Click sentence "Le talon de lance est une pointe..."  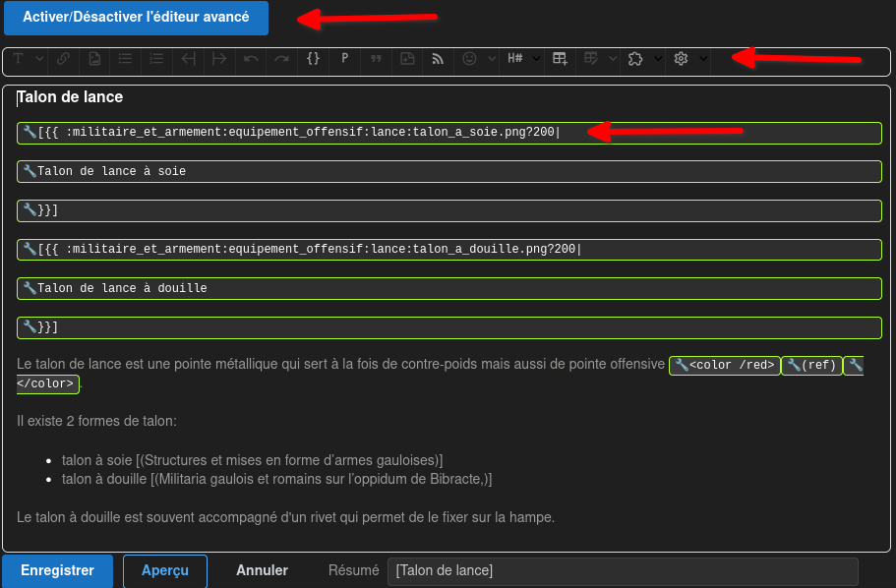[x=340, y=364]
